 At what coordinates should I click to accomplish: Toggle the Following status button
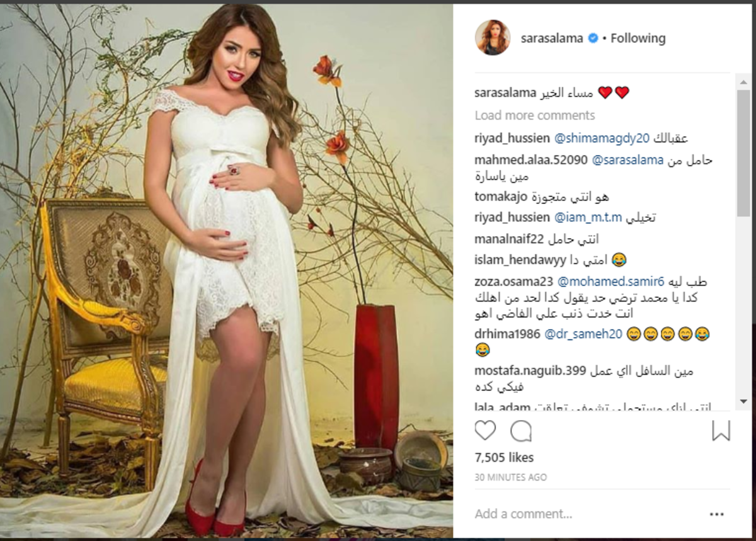[x=638, y=38]
